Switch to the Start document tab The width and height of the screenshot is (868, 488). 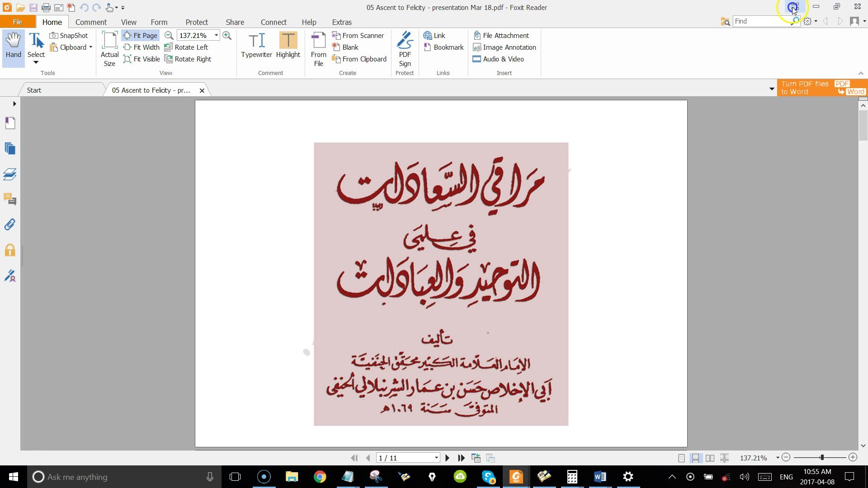coord(34,90)
